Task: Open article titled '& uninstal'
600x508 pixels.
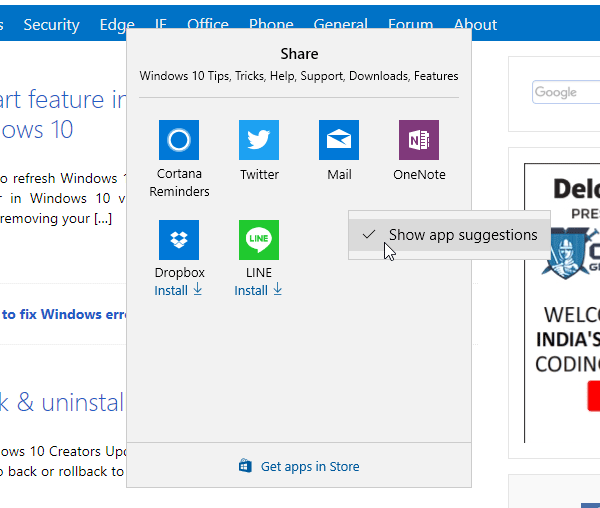Action: coord(62,402)
